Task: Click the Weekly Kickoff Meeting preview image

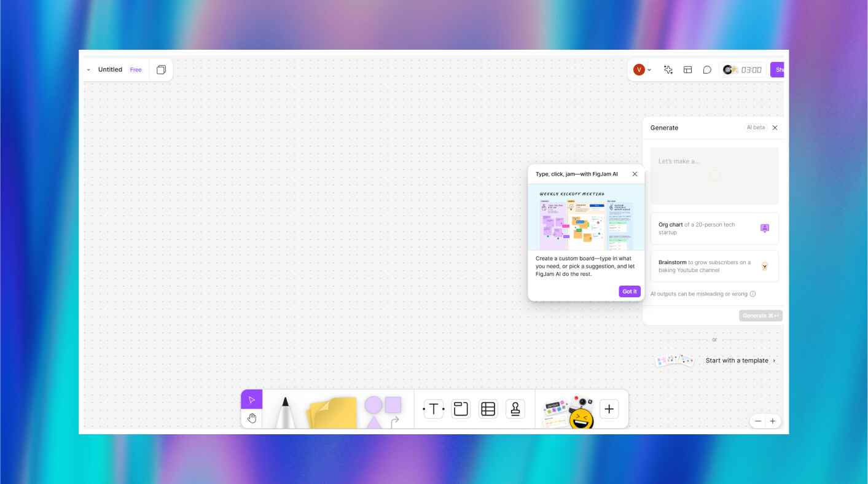Action: [586, 217]
